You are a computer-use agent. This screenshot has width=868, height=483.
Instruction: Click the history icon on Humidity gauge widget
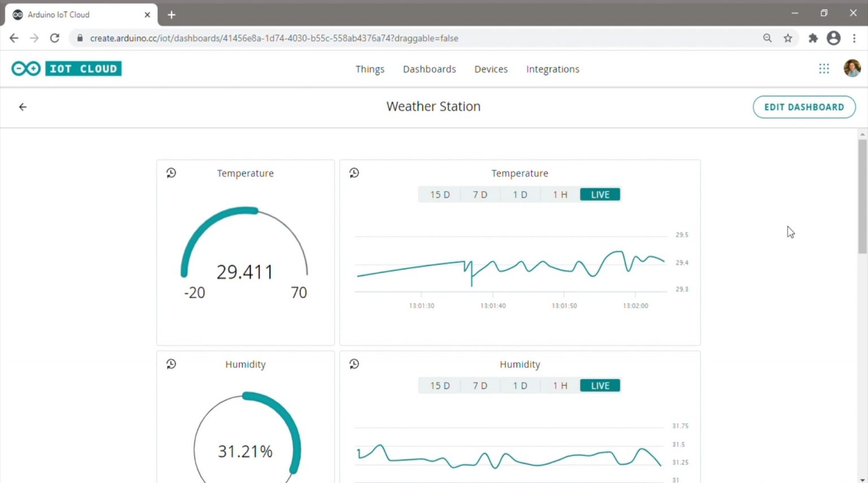point(171,364)
